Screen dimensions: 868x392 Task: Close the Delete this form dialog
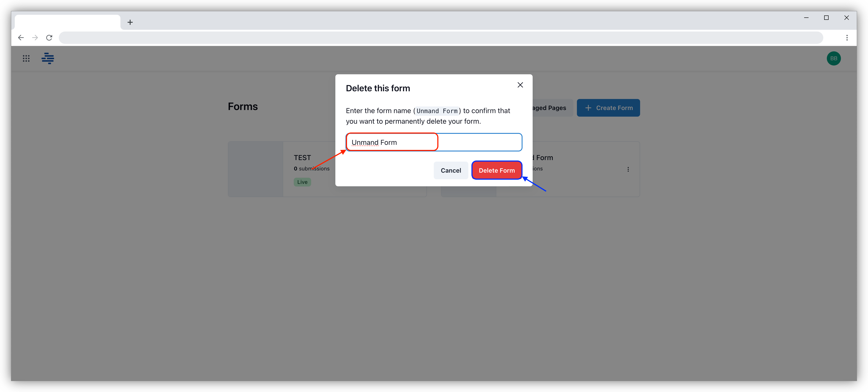[x=520, y=85]
